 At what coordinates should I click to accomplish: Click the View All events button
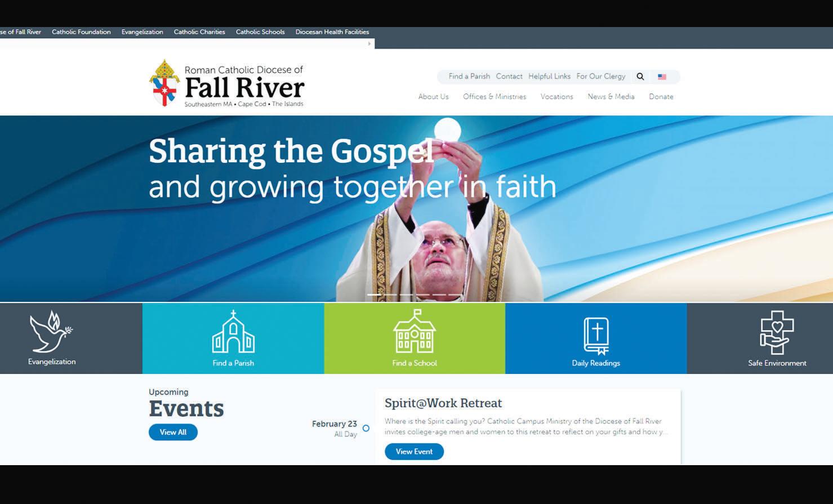pyautogui.click(x=173, y=432)
